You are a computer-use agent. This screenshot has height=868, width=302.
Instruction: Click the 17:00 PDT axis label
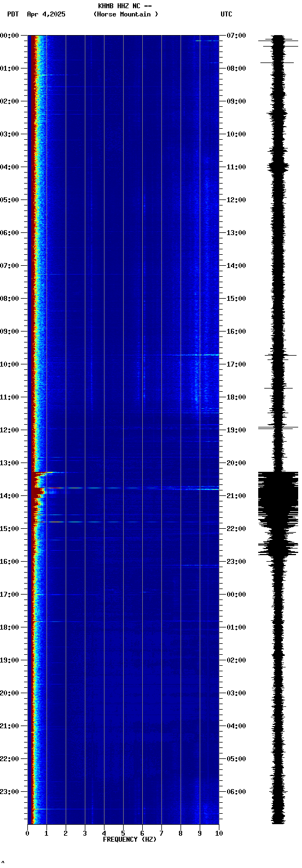9,595
